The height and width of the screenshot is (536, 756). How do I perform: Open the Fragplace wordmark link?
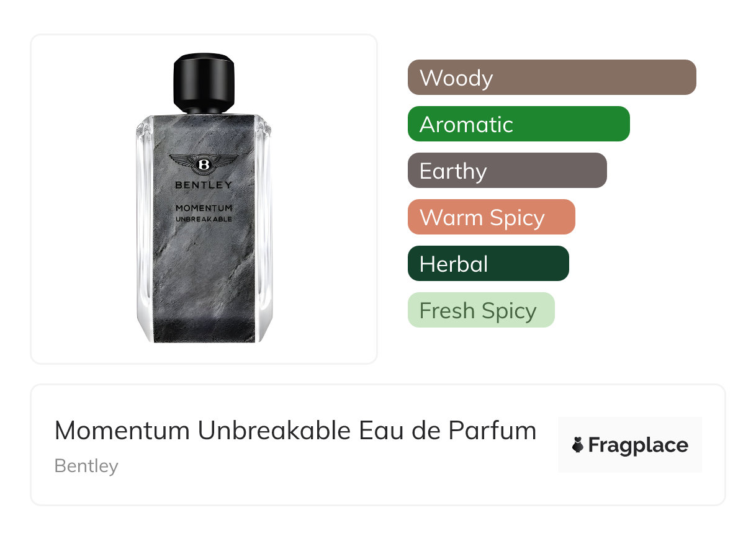[x=638, y=445]
